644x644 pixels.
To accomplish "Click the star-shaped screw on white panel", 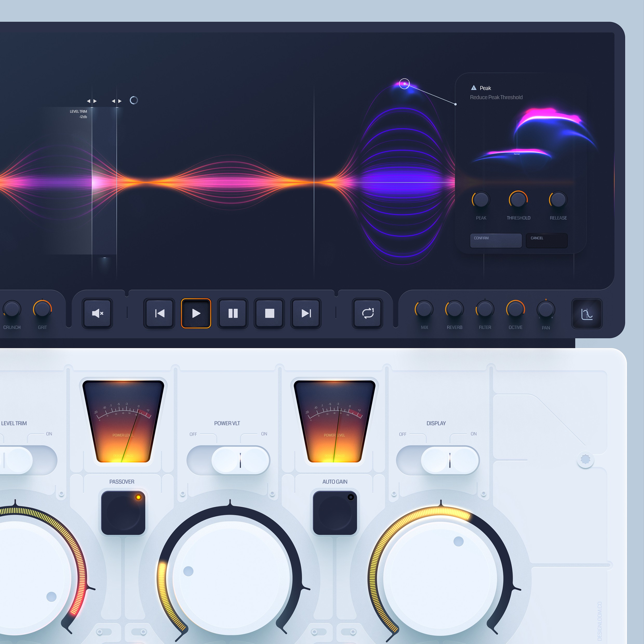I will 585,459.
